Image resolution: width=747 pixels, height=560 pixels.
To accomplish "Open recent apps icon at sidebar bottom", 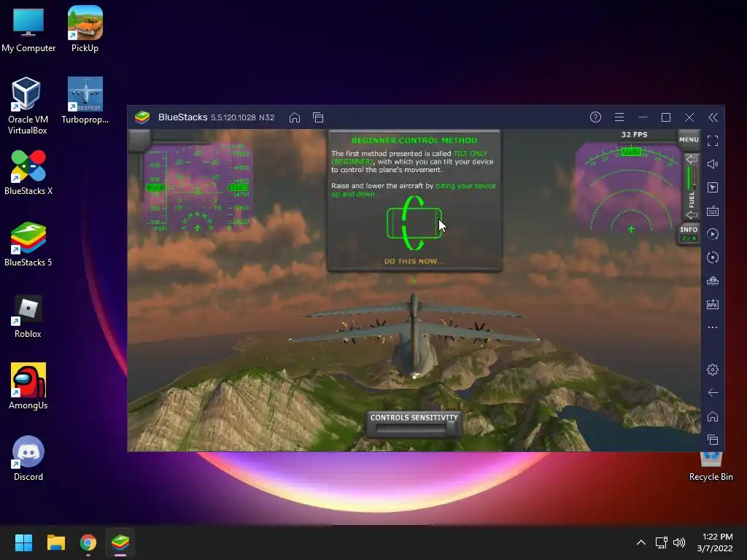I will pos(713,440).
